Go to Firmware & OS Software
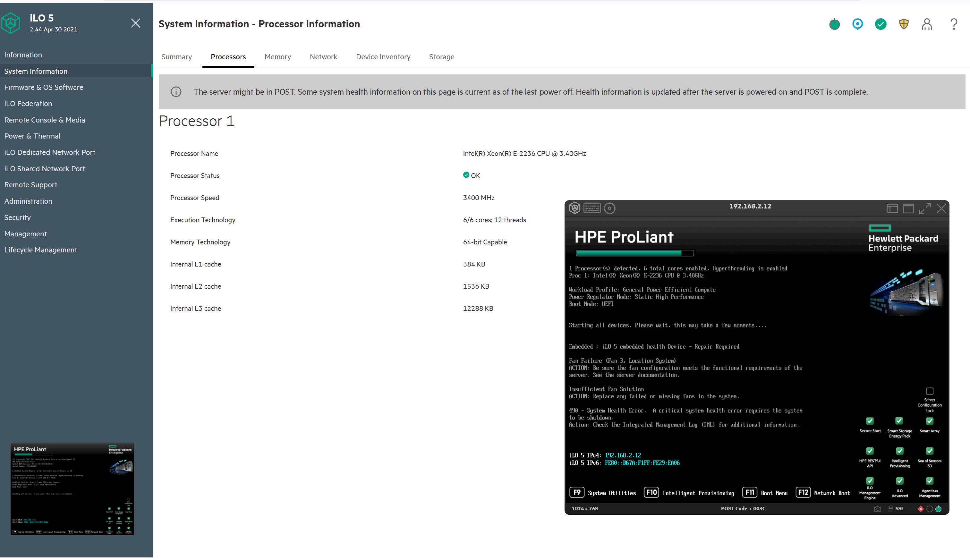 pos(43,87)
